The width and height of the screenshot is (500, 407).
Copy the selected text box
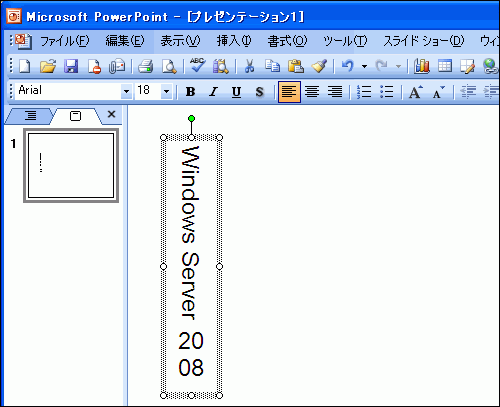point(272,66)
